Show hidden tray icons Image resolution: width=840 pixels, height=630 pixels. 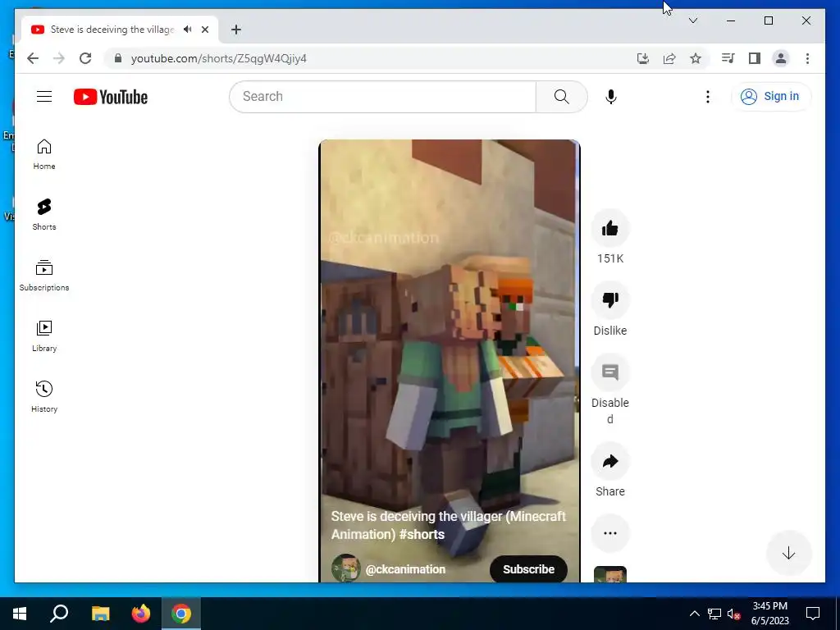tap(694, 614)
